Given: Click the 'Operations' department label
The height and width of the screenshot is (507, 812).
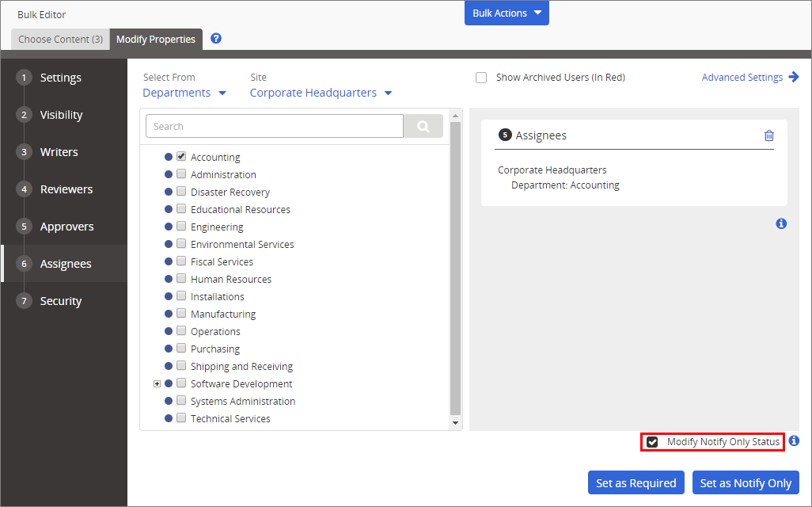Looking at the screenshot, I should pos(215,332).
